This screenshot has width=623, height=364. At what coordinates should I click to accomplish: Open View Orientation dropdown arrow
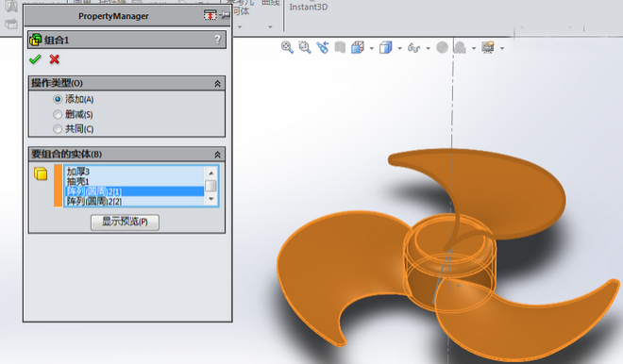(x=372, y=48)
